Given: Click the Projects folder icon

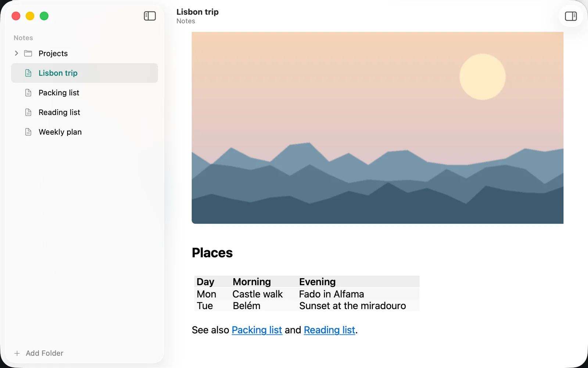Looking at the screenshot, I should [28, 53].
